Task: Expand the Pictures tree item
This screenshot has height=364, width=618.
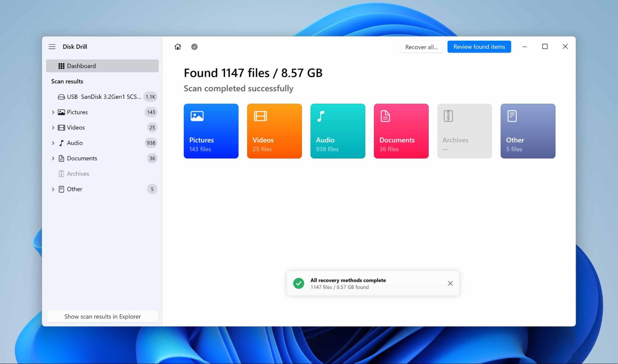Action: (53, 112)
